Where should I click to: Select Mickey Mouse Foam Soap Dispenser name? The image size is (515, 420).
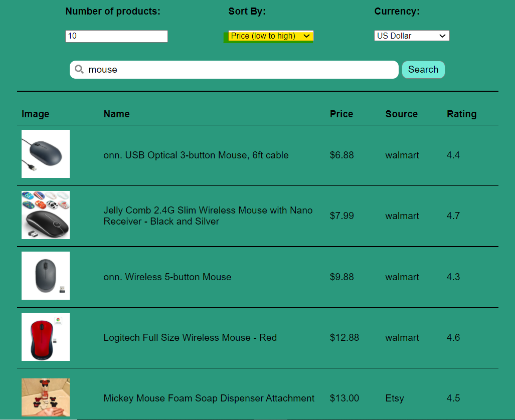coord(209,398)
